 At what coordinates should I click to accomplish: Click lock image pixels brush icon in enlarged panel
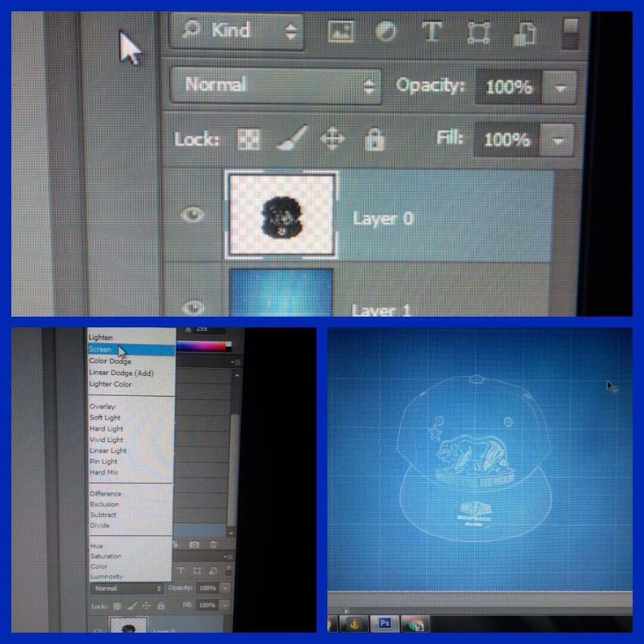pyautogui.click(x=291, y=139)
